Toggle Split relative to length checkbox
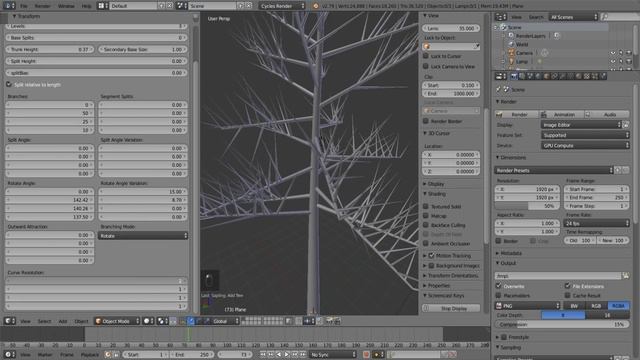This screenshot has width=640, height=360. (9, 84)
